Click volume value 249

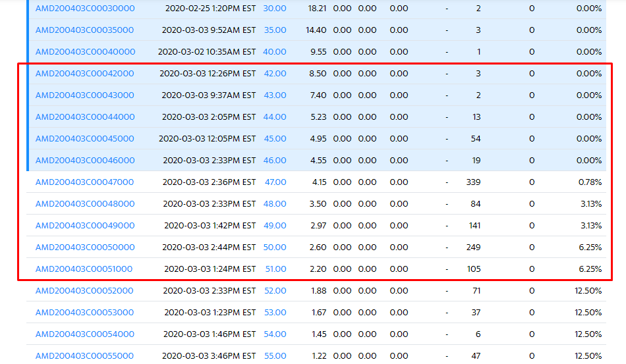(474, 247)
